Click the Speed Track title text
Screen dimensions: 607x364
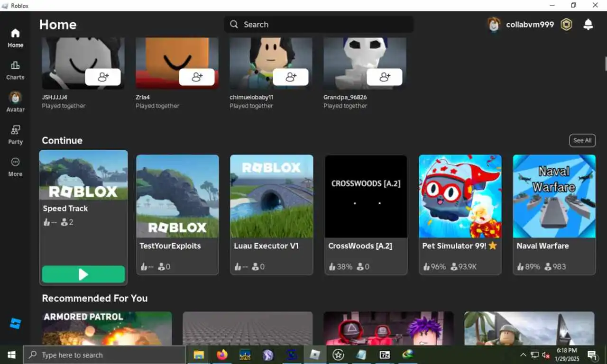pyautogui.click(x=65, y=208)
